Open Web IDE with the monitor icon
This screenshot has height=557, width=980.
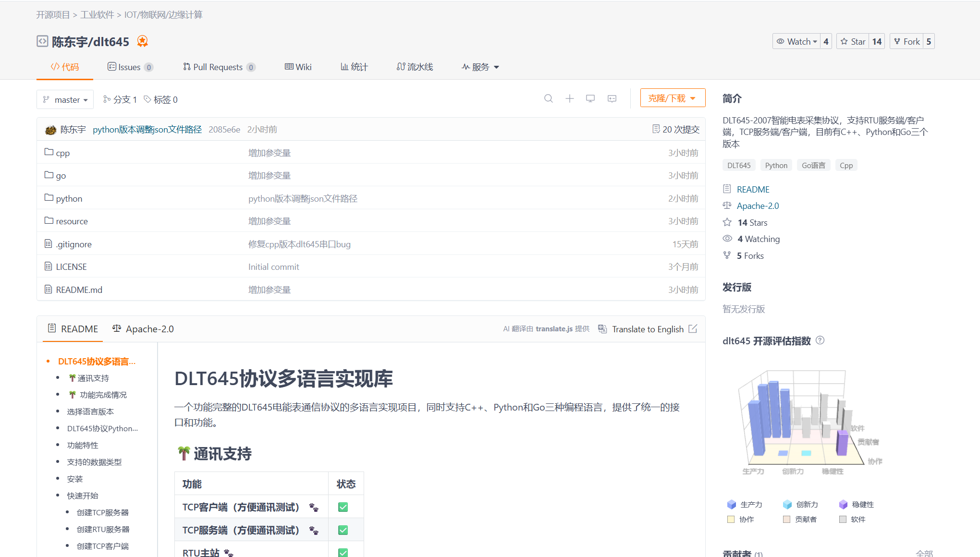pyautogui.click(x=590, y=98)
